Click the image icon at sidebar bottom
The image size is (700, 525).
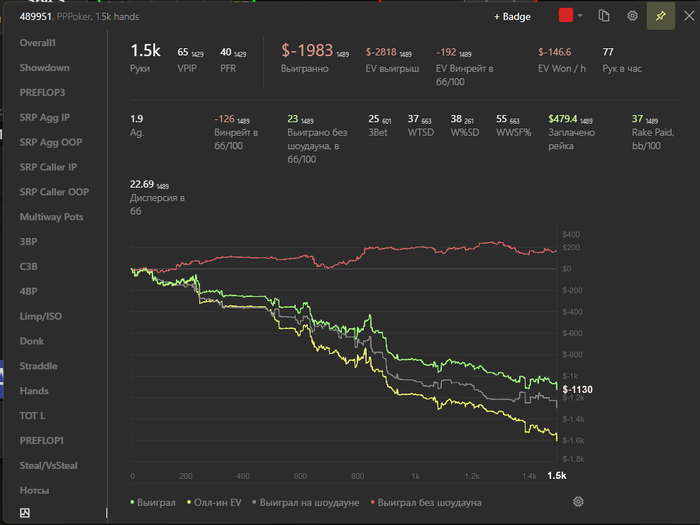point(25,513)
